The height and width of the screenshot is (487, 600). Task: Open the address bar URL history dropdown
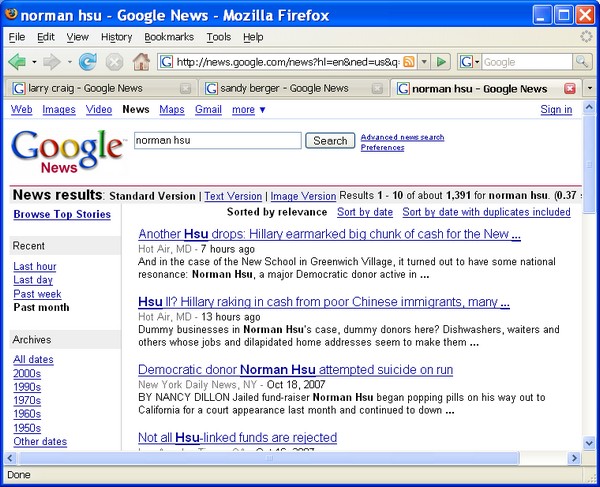(x=424, y=62)
